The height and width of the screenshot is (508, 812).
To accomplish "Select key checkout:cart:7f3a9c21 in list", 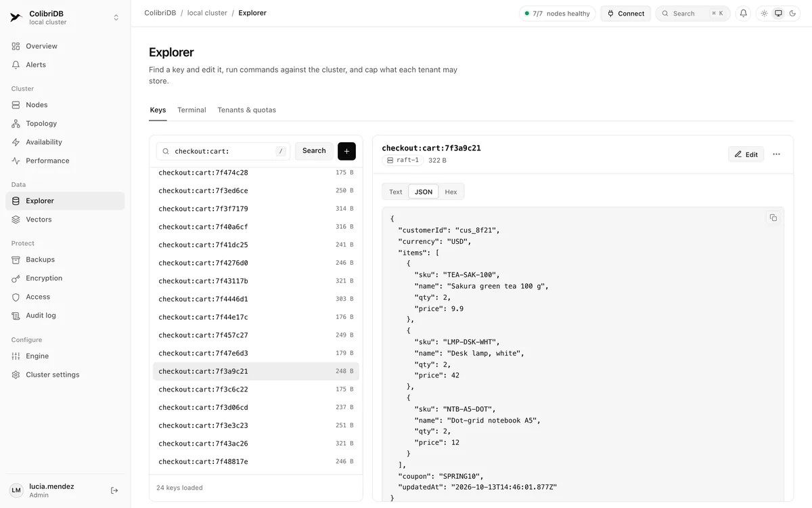I will (x=256, y=371).
